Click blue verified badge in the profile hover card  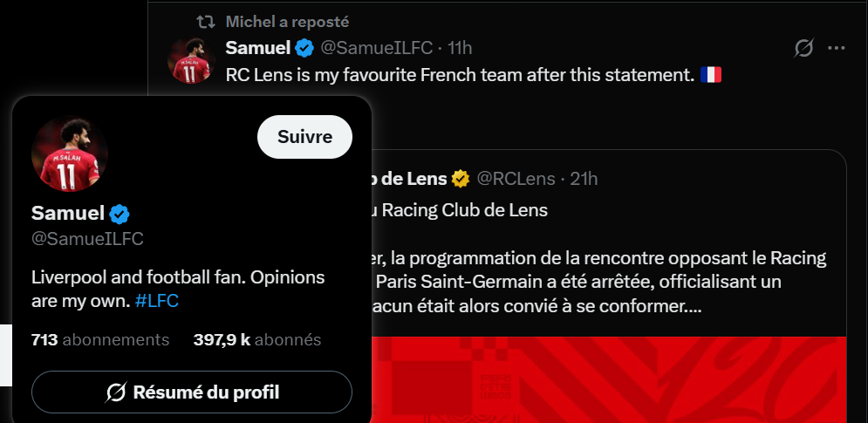[120, 213]
